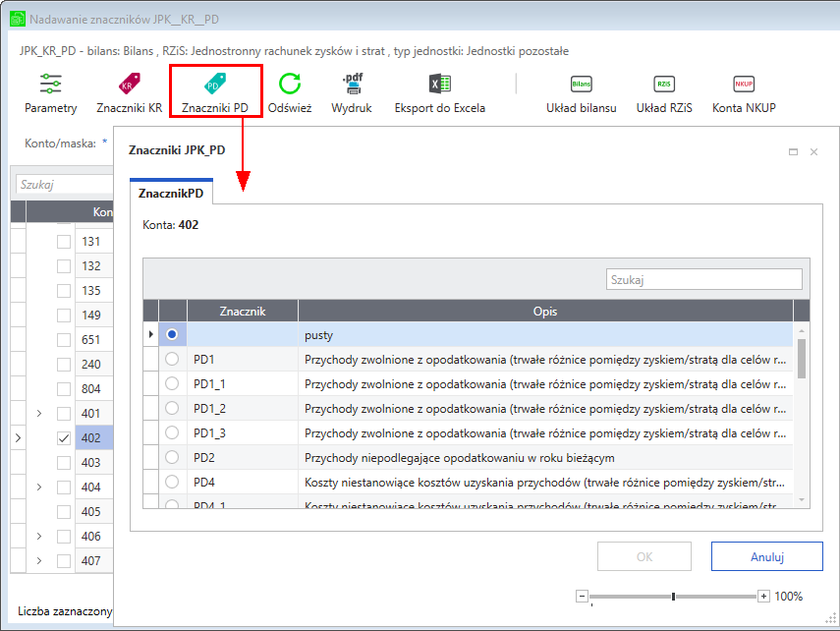Select the PD1 marker radio button
The height and width of the screenshot is (631, 840).
(172, 359)
